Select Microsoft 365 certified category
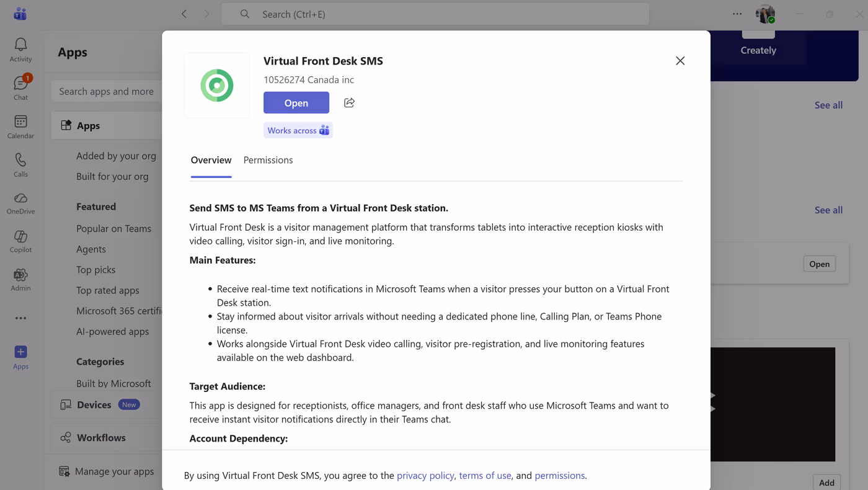 click(x=119, y=311)
